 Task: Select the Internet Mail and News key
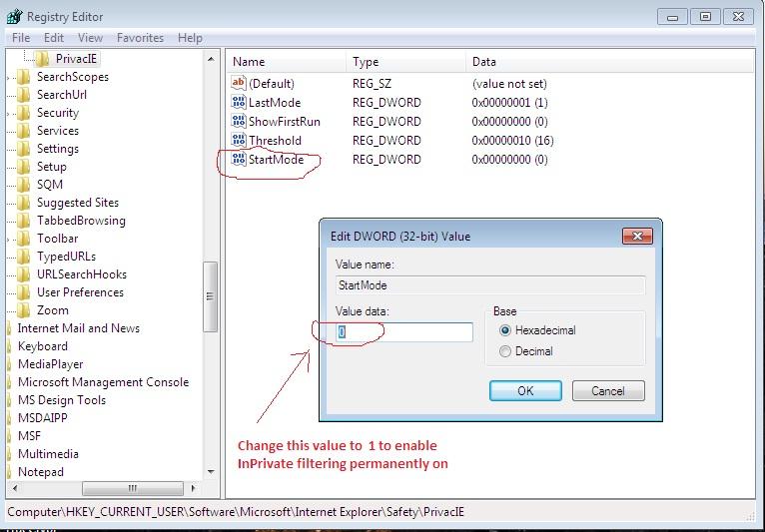pyautogui.click(x=79, y=328)
